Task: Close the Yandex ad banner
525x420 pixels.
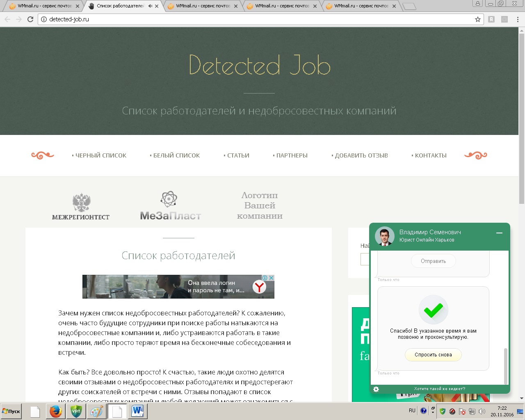Action: coord(271,278)
